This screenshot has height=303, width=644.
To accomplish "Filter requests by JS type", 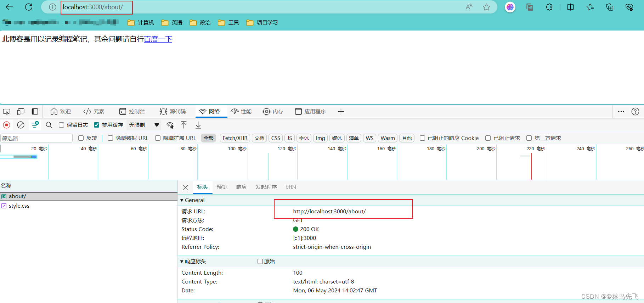I will (289, 138).
